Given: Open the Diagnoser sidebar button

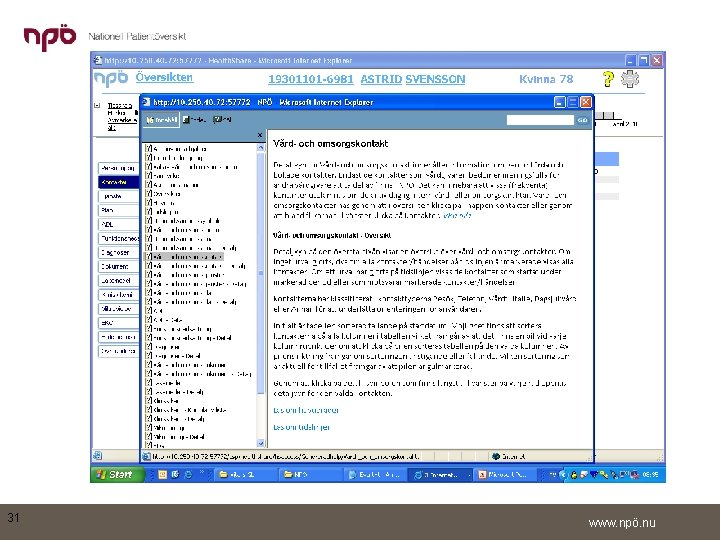Looking at the screenshot, I should point(118,253).
